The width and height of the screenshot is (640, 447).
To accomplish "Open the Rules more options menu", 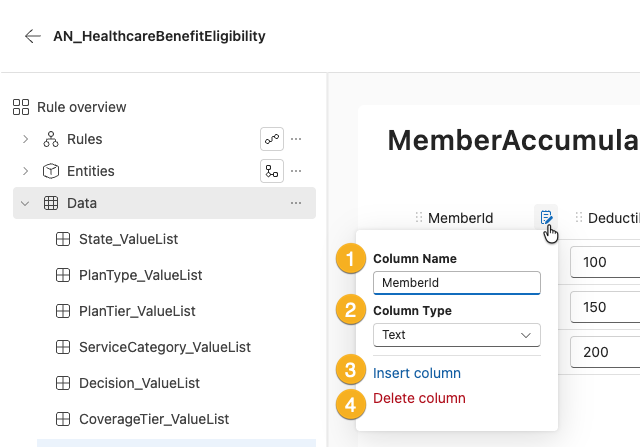I will (x=296, y=139).
